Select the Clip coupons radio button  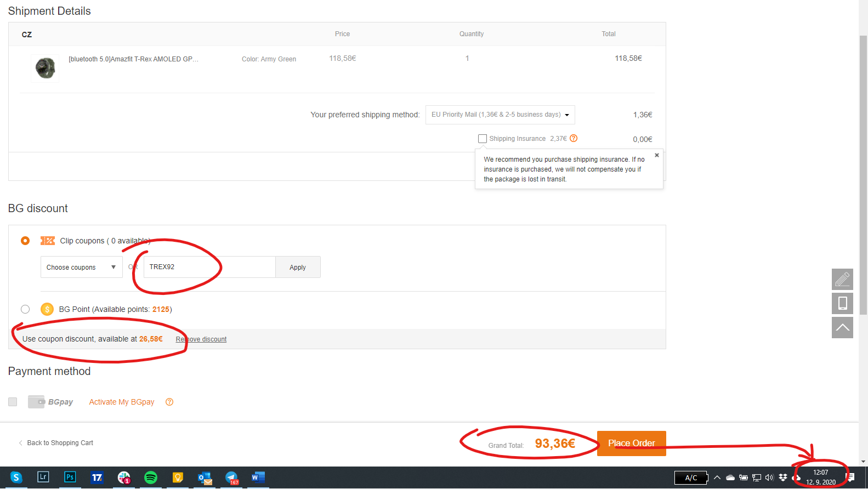tap(25, 241)
